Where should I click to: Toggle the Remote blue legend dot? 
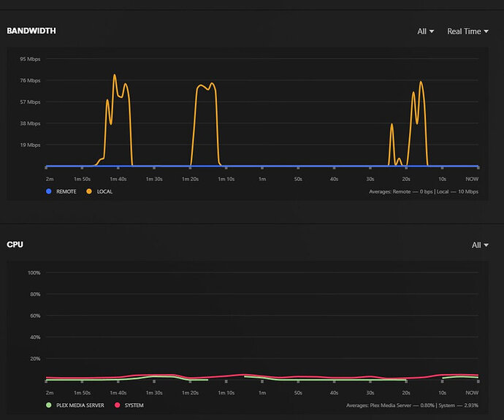pyautogui.click(x=48, y=191)
